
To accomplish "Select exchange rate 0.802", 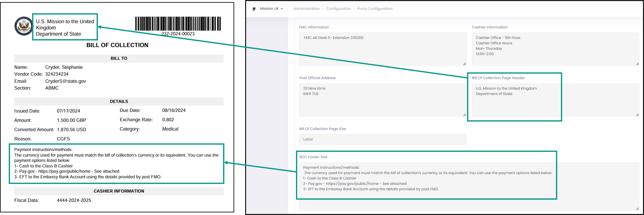I will tap(168, 120).
